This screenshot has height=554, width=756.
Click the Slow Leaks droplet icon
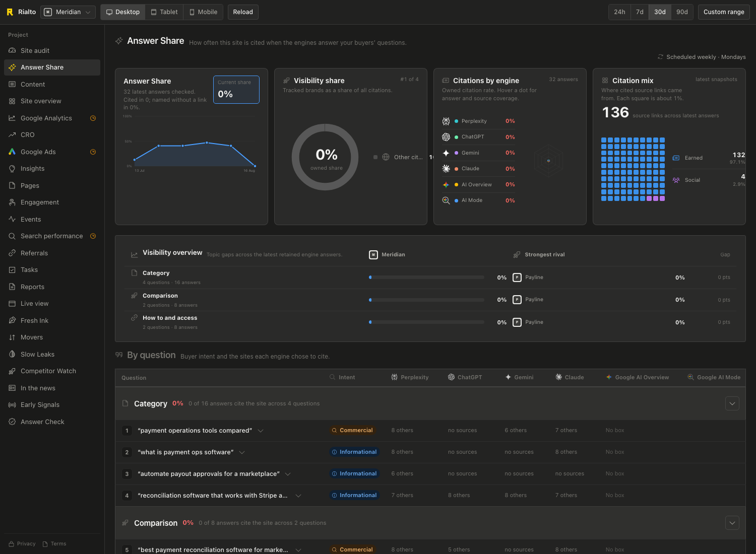click(x=12, y=354)
